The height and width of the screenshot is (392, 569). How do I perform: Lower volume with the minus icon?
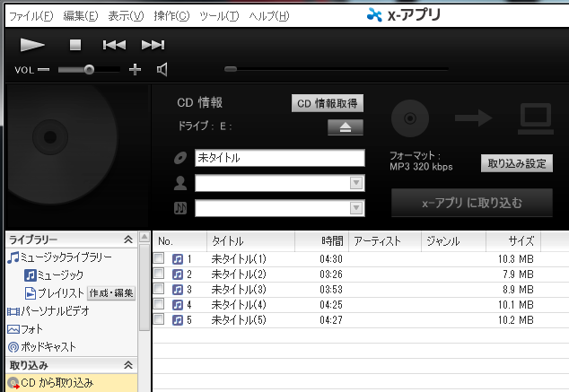pos(43,70)
